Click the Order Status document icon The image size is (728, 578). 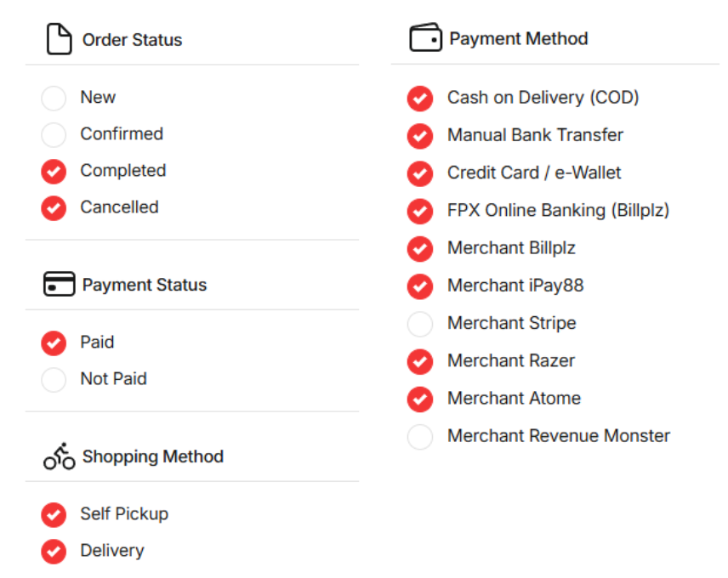click(59, 40)
